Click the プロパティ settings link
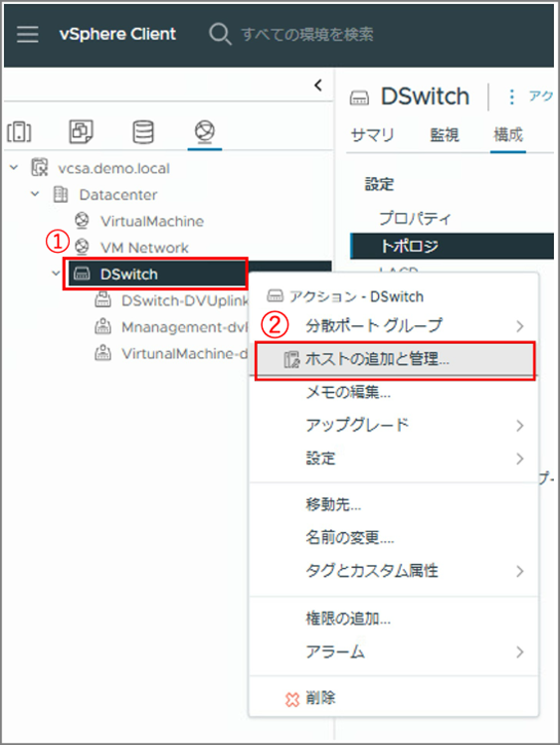This screenshot has height=745, width=560. 415,218
